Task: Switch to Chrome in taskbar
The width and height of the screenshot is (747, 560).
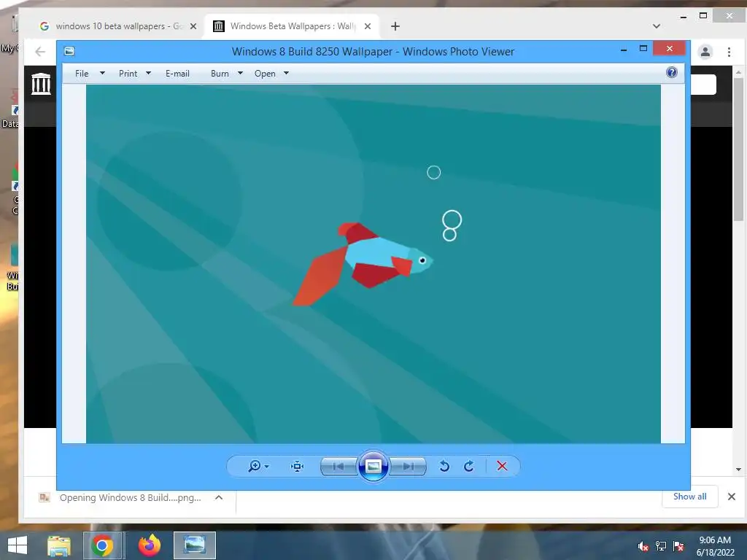Action: 102,545
